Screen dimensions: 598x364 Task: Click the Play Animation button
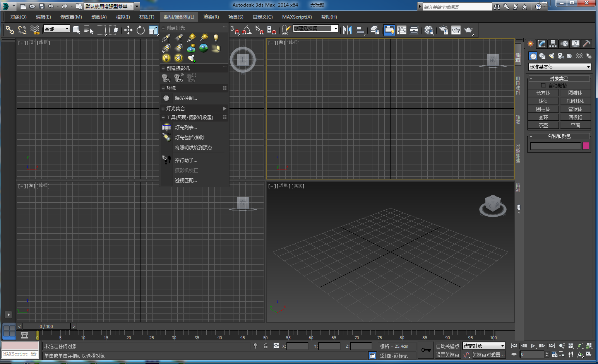coord(533,345)
